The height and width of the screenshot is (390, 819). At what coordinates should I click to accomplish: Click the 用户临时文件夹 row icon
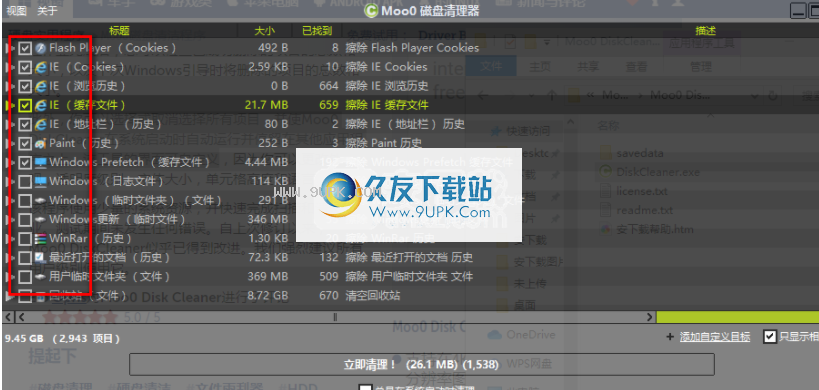[40, 277]
